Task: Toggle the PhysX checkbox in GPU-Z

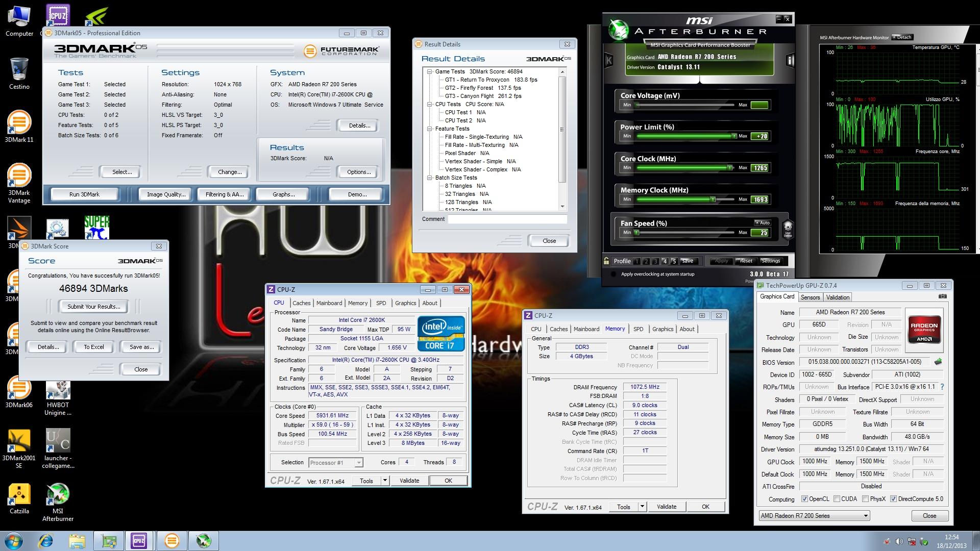Action: (865, 499)
